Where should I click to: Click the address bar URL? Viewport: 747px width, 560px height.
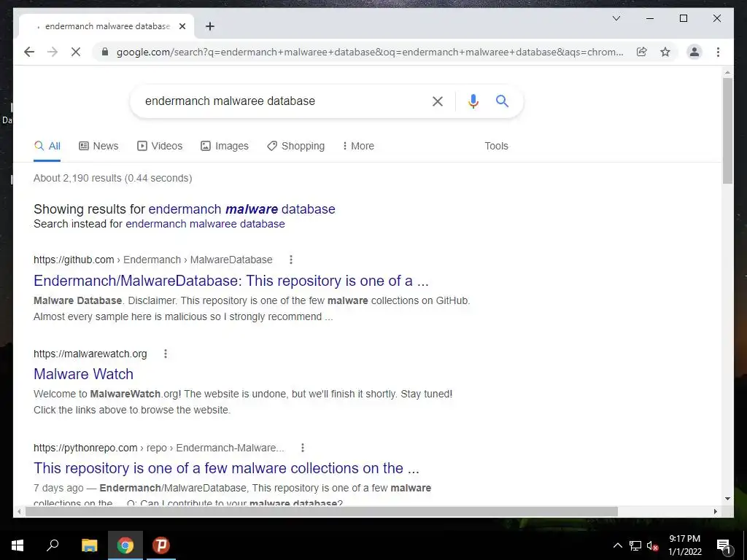pyautogui.click(x=370, y=52)
